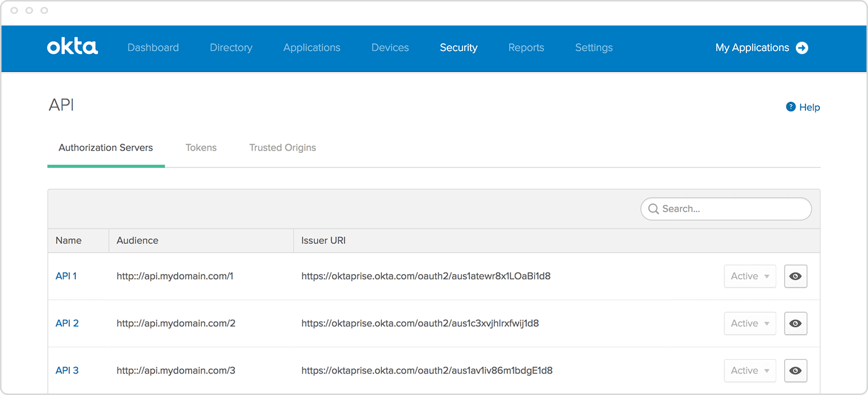Click into the Search input field

[732, 209]
